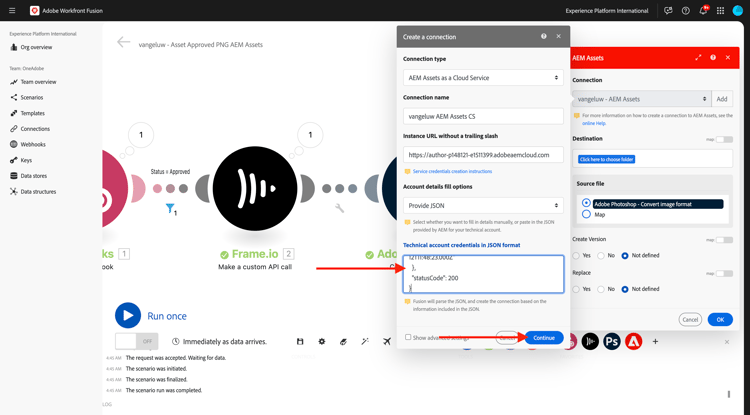Click the blue Continue button
Screen dimensions: 750x415
544,338
